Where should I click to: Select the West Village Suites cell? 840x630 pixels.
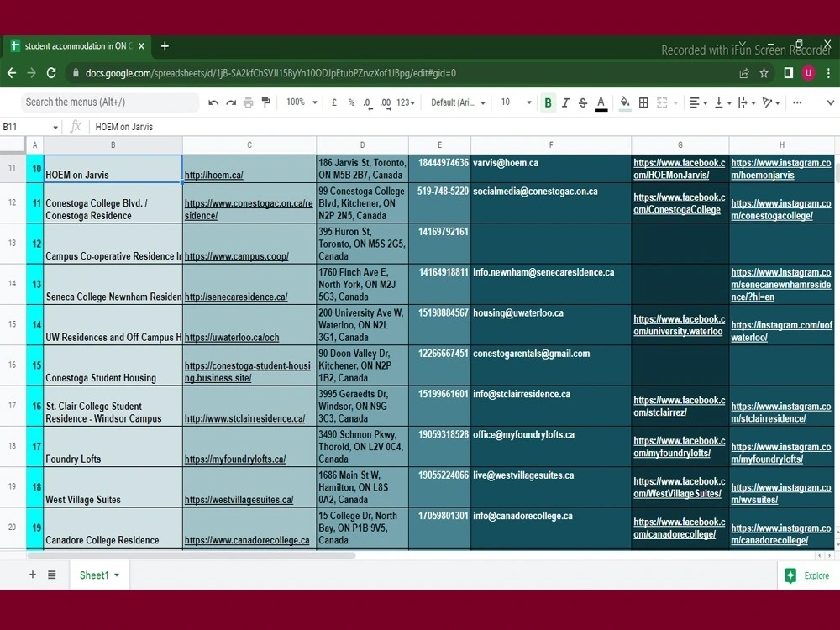coord(113,487)
